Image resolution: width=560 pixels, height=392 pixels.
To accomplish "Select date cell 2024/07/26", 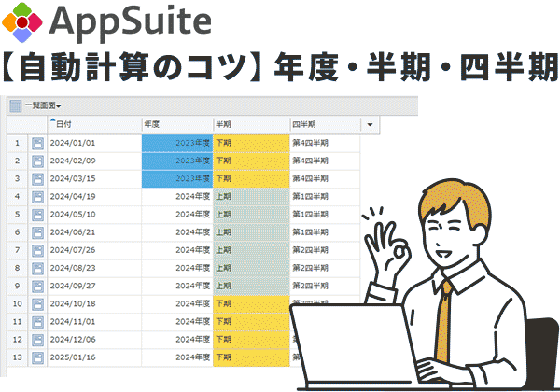I will point(94,250).
